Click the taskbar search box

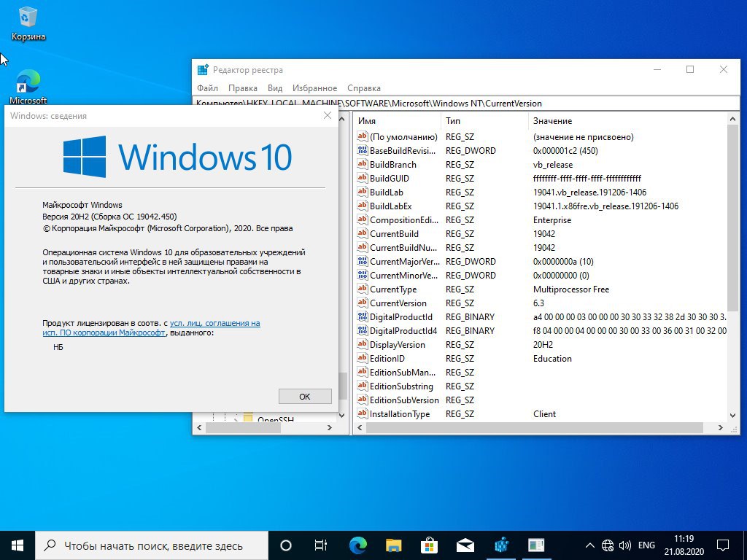click(x=152, y=545)
